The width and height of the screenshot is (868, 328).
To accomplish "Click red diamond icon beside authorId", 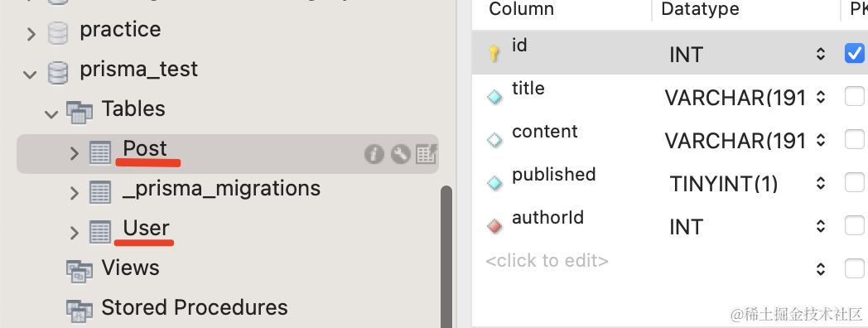I will click(494, 226).
